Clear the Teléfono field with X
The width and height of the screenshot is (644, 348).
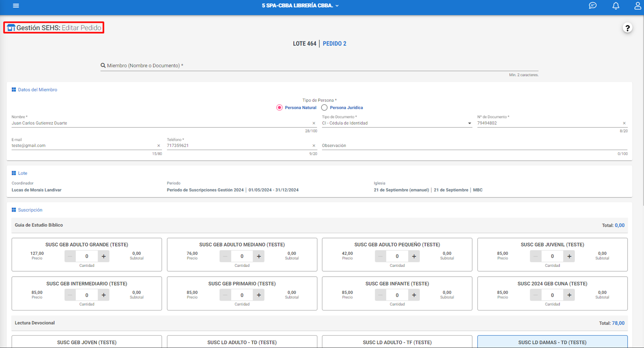click(x=314, y=146)
